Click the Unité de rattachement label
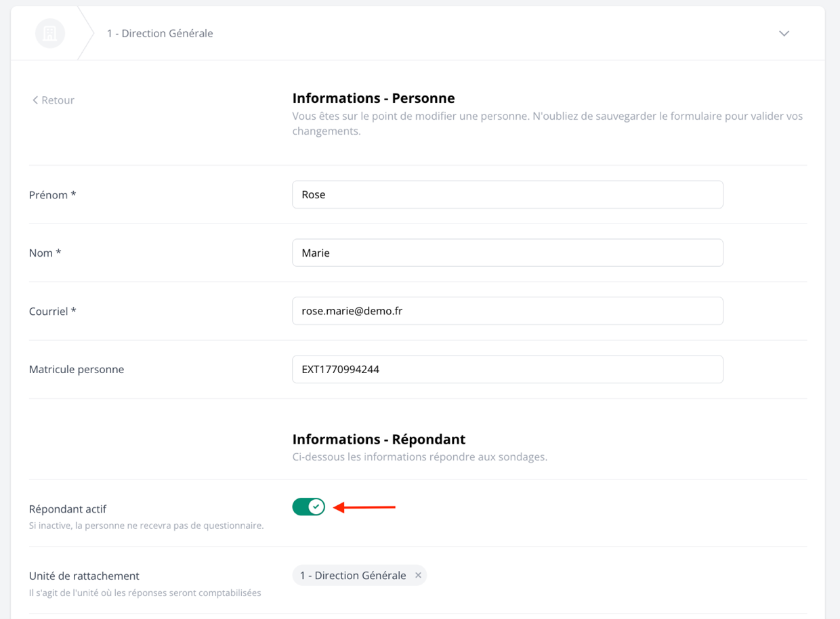Viewport: 840px width, 619px height. click(x=84, y=576)
